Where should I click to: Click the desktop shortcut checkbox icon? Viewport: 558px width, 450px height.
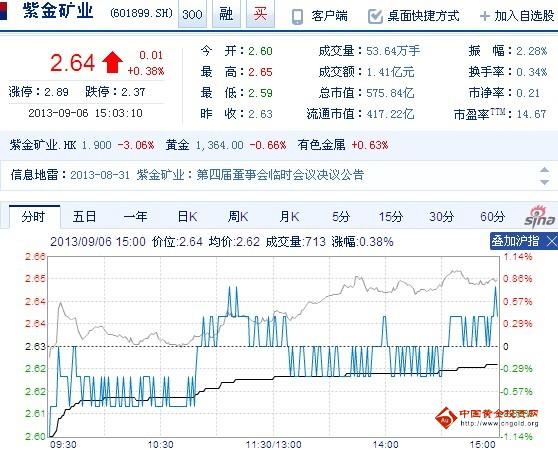(x=375, y=16)
